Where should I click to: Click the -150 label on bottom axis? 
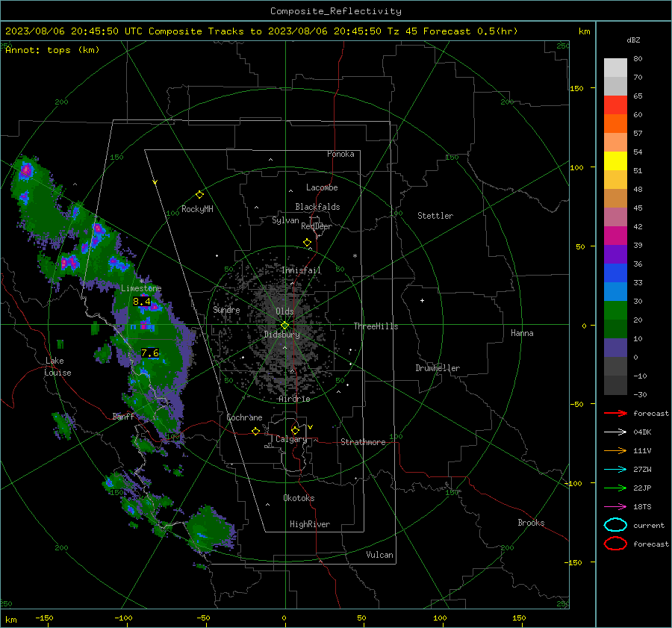point(44,618)
